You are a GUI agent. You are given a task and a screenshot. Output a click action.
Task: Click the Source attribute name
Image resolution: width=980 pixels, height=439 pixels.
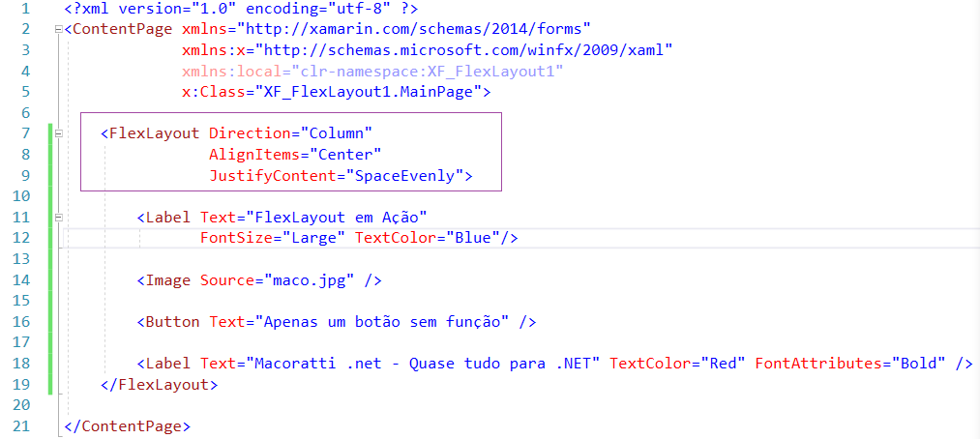pos(227,279)
